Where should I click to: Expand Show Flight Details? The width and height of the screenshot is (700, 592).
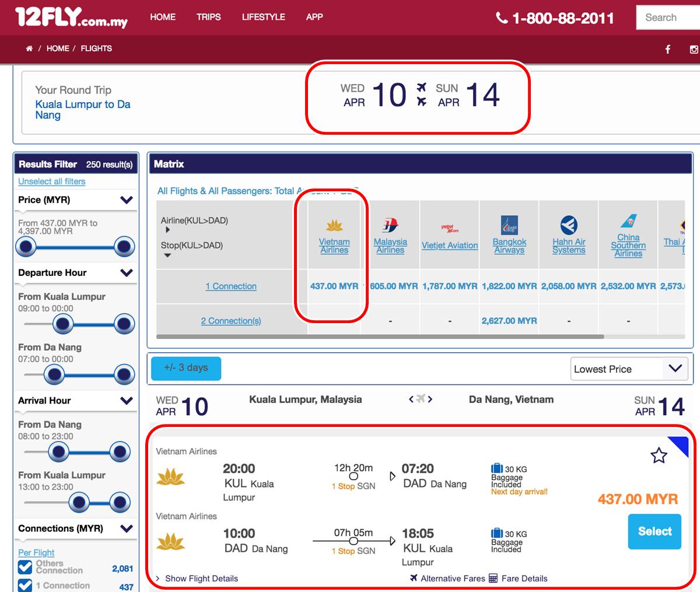(201, 579)
